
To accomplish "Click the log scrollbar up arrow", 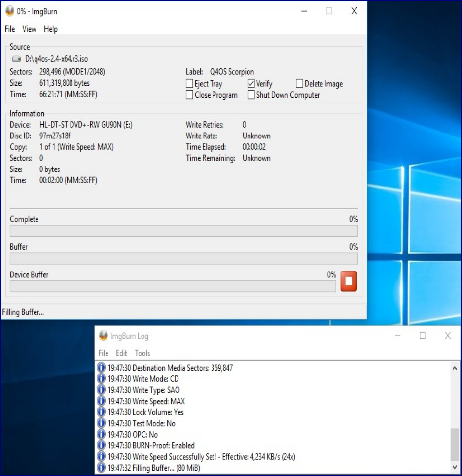I will click(x=455, y=368).
